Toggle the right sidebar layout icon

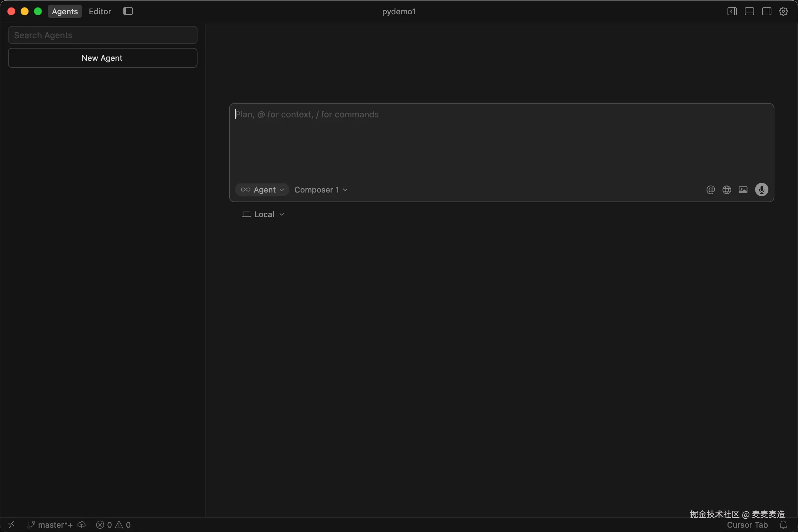click(766, 11)
